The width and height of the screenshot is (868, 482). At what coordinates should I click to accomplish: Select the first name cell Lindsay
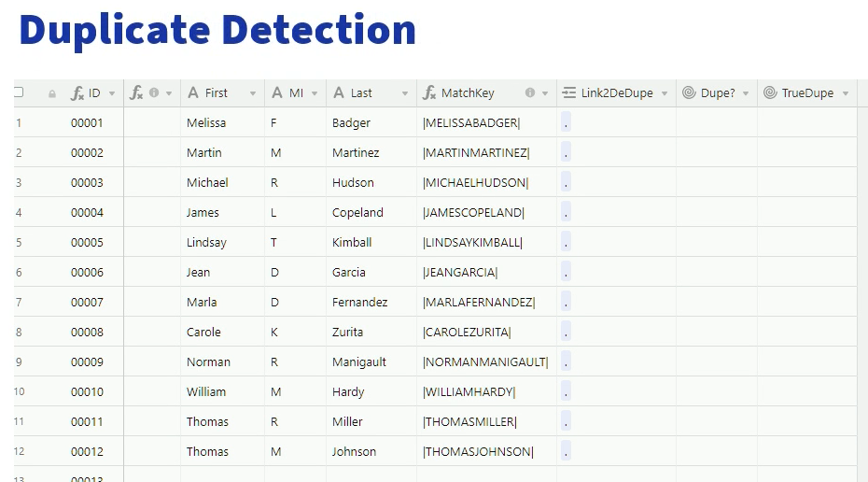(x=222, y=242)
